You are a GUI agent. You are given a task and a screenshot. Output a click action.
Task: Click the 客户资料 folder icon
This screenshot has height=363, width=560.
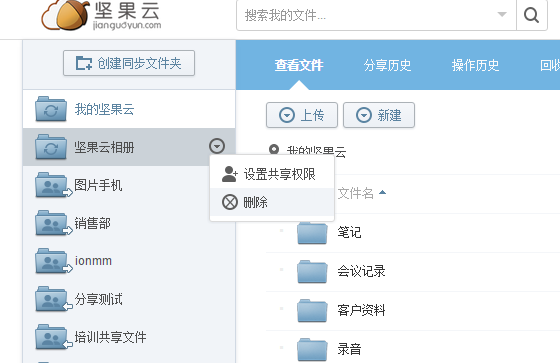tap(312, 310)
